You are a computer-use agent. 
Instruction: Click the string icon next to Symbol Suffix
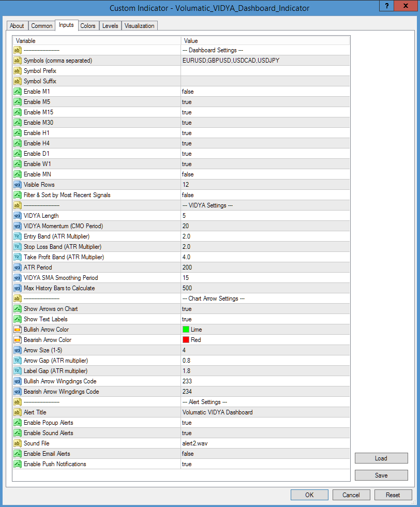click(x=18, y=81)
